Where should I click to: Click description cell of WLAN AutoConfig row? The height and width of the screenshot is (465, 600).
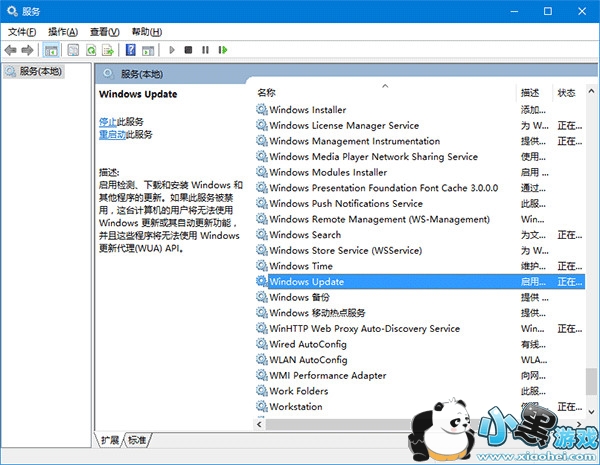[x=534, y=360]
